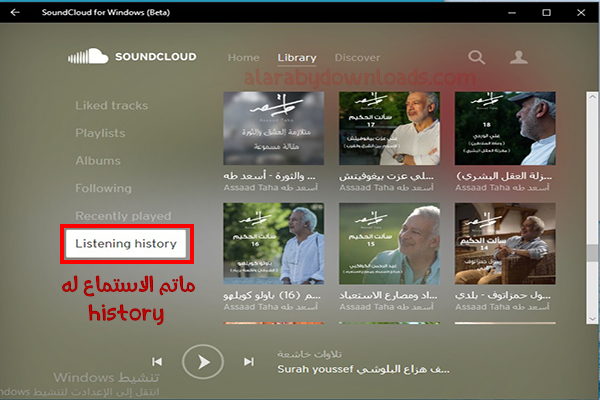Open the track thumbnail numbered 18
Image resolution: width=600 pixels, height=400 pixels.
505,128
